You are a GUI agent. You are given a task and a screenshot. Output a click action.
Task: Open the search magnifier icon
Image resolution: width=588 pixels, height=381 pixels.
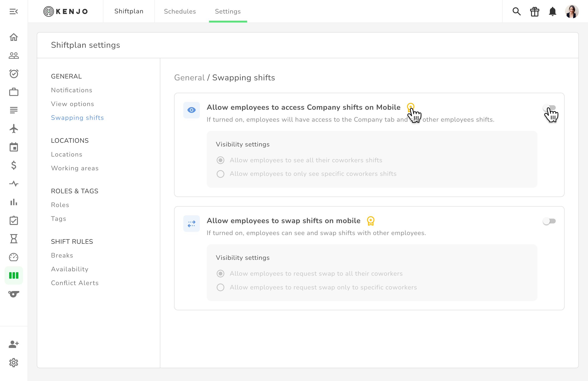click(516, 11)
